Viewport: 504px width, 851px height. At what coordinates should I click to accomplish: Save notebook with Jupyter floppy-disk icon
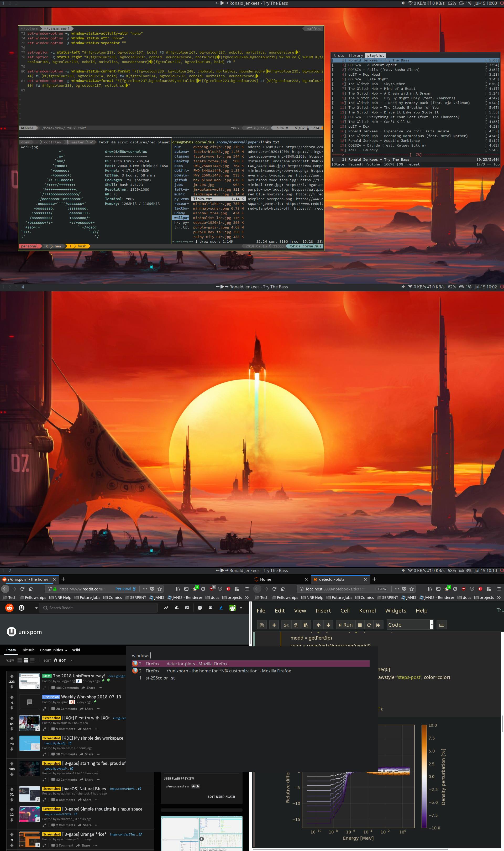[262, 625]
